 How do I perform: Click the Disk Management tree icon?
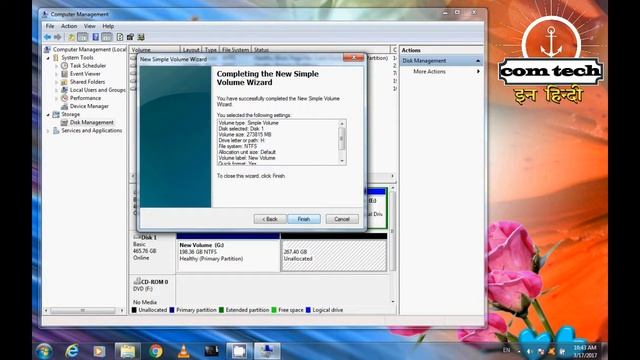pos(64,122)
